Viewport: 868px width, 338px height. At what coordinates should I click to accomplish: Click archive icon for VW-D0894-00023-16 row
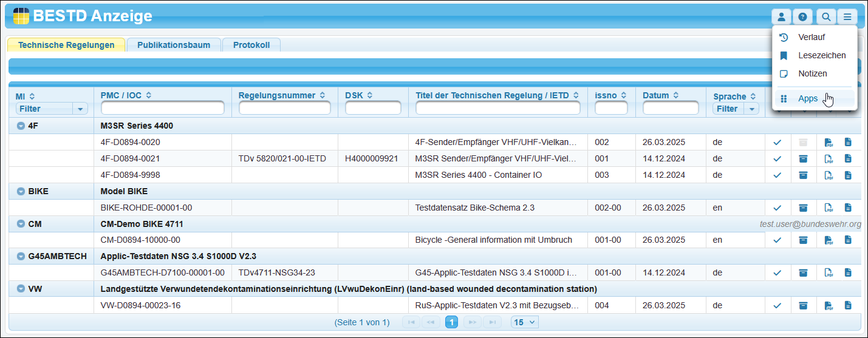tap(803, 305)
